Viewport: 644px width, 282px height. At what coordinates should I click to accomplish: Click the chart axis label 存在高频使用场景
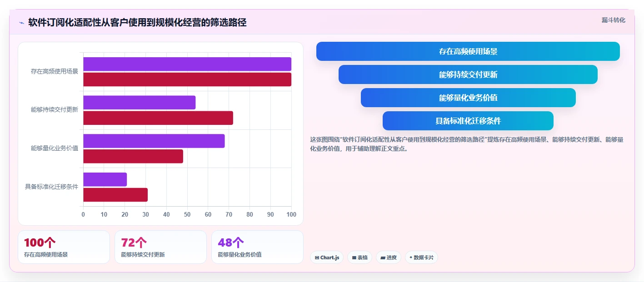click(55, 71)
